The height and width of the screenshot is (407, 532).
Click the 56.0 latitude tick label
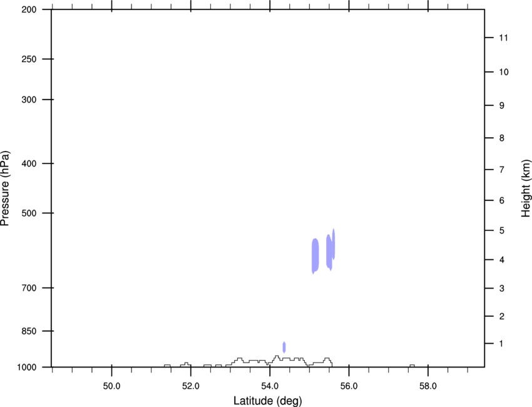point(349,386)
